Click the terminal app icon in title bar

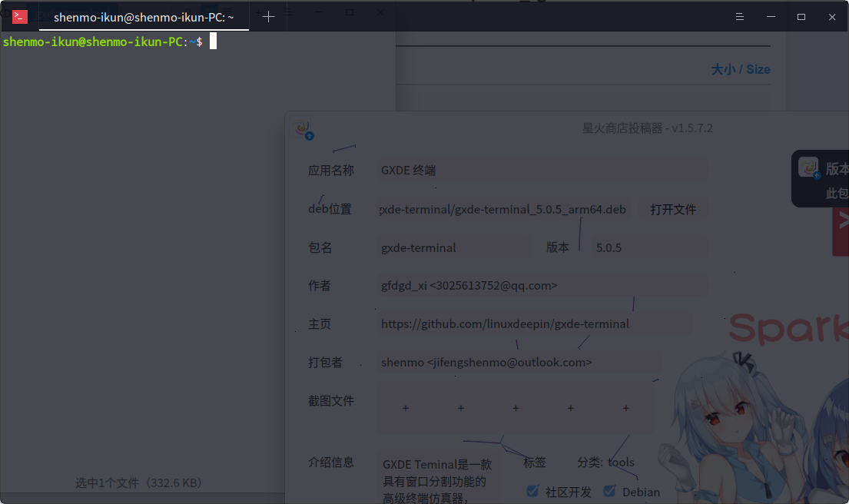click(x=20, y=17)
